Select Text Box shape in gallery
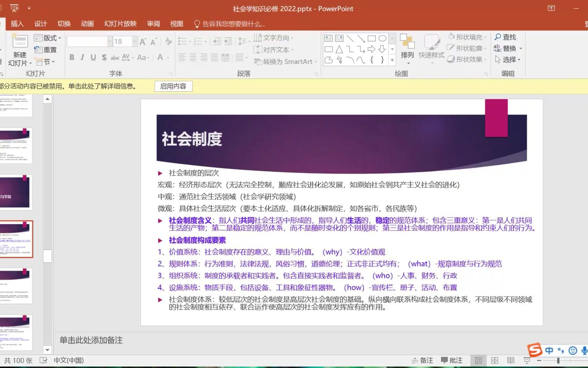The height and width of the screenshot is (368, 588). click(x=328, y=38)
